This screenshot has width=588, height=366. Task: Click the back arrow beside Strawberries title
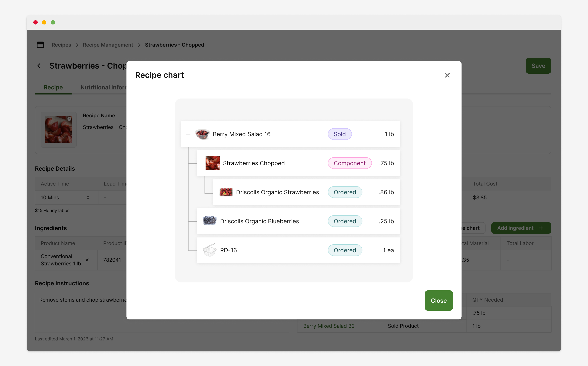(39, 66)
